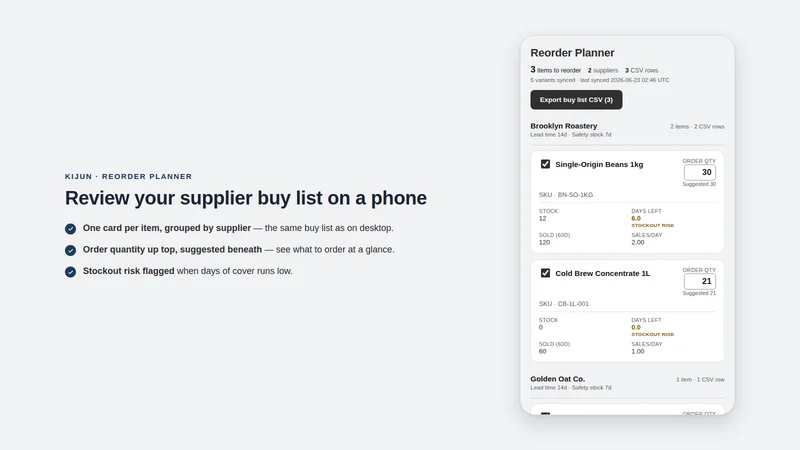
Task: Uncheck the Cold Brew Concentrate 1L checkbox
Action: [x=545, y=273]
